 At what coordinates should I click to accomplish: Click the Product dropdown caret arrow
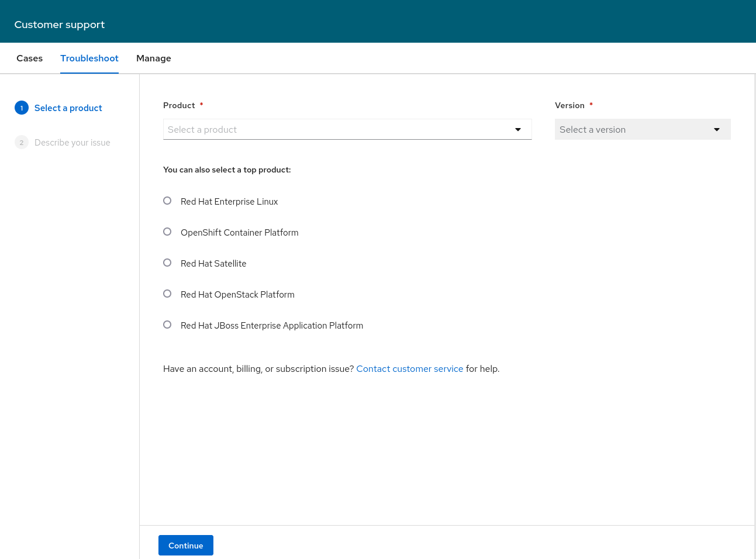pos(517,130)
